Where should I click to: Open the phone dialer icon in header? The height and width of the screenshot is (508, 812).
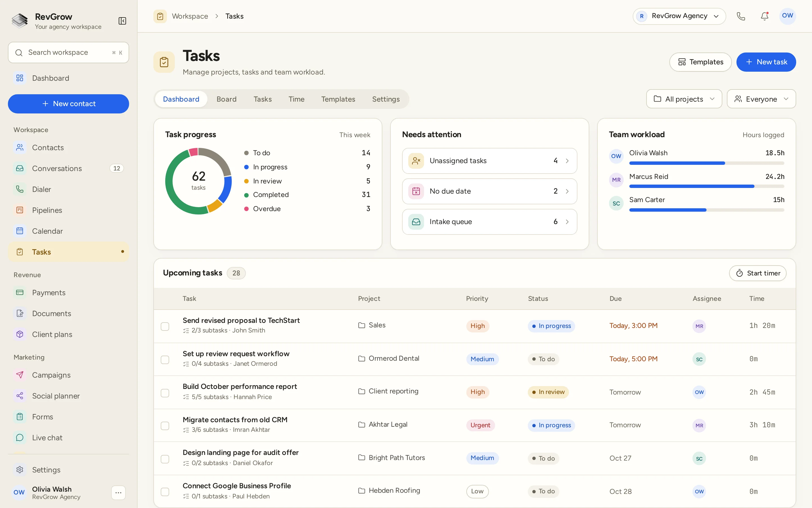click(741, 16)
